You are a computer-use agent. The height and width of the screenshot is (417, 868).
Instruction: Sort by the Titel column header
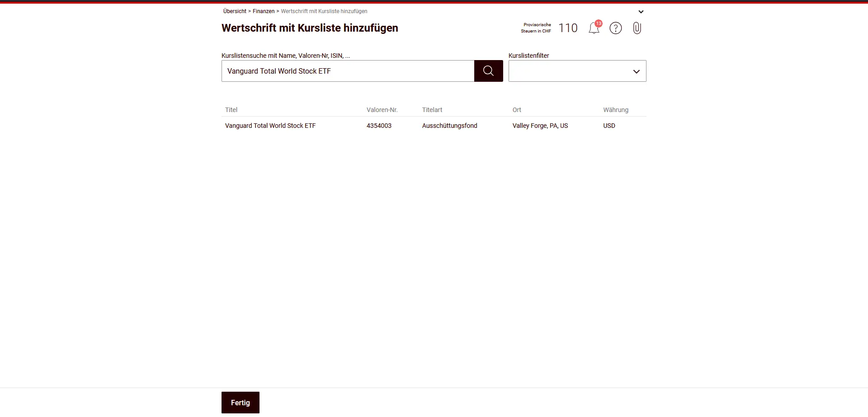(x=231, y=110)
